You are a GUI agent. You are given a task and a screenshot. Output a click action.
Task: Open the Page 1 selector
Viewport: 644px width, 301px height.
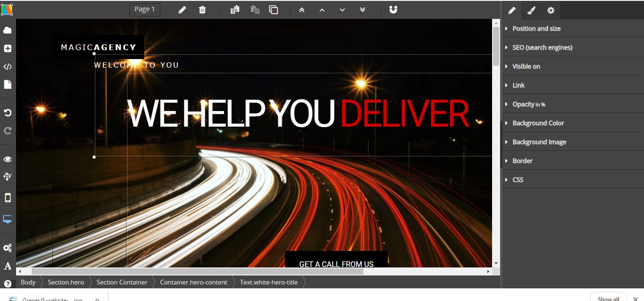pos(145,9)
